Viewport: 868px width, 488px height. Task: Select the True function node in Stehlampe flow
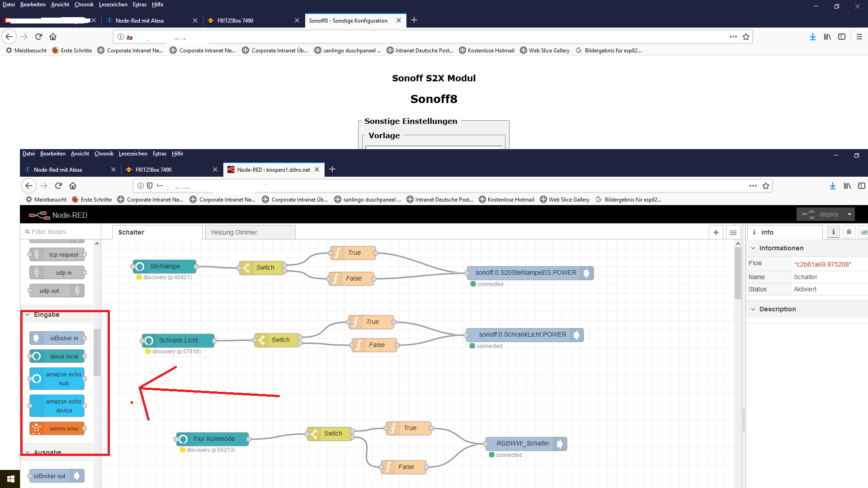(353, 253)
